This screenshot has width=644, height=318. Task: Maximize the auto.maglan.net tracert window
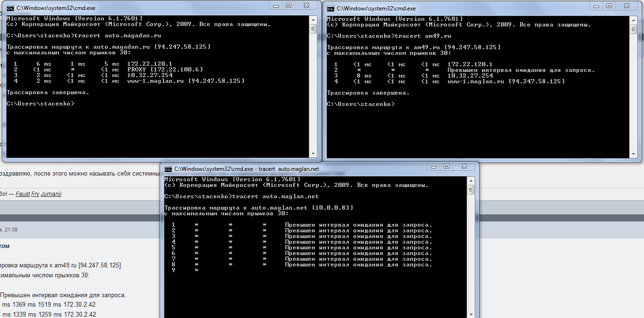coord(447,166)
